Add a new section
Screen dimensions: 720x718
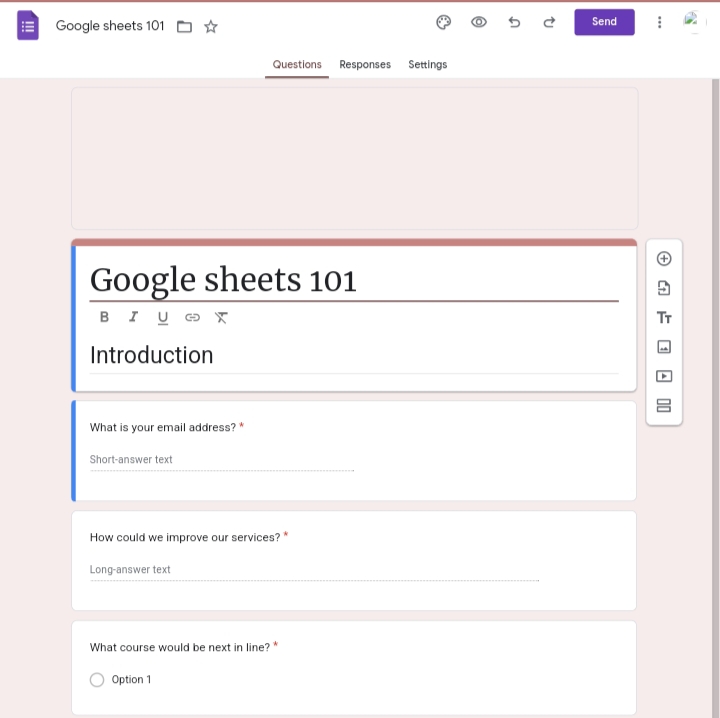tap(664, 405)
